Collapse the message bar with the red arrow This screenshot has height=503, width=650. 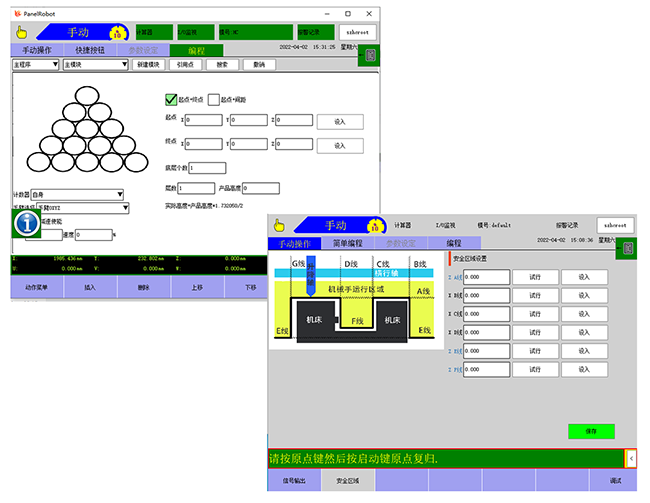pos(630,457)
